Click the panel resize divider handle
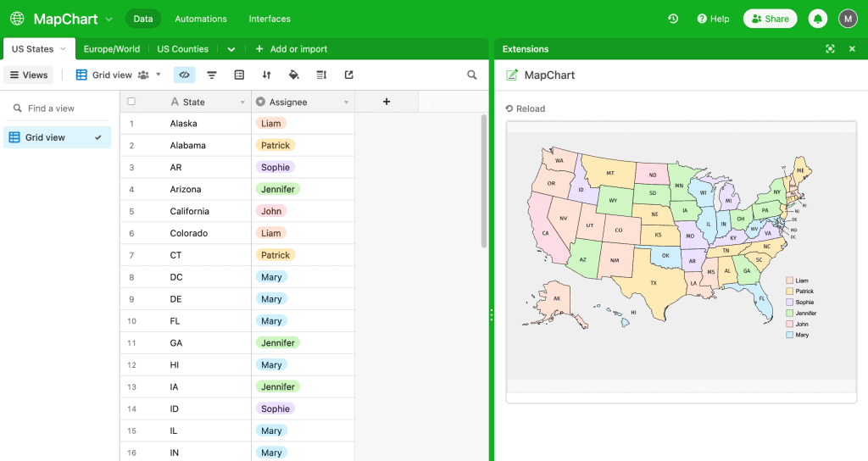868x461 pixels. coord(491,315)
